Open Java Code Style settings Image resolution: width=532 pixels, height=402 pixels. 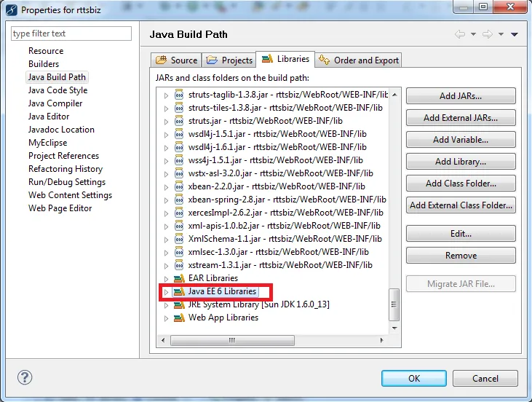[57, 90]
